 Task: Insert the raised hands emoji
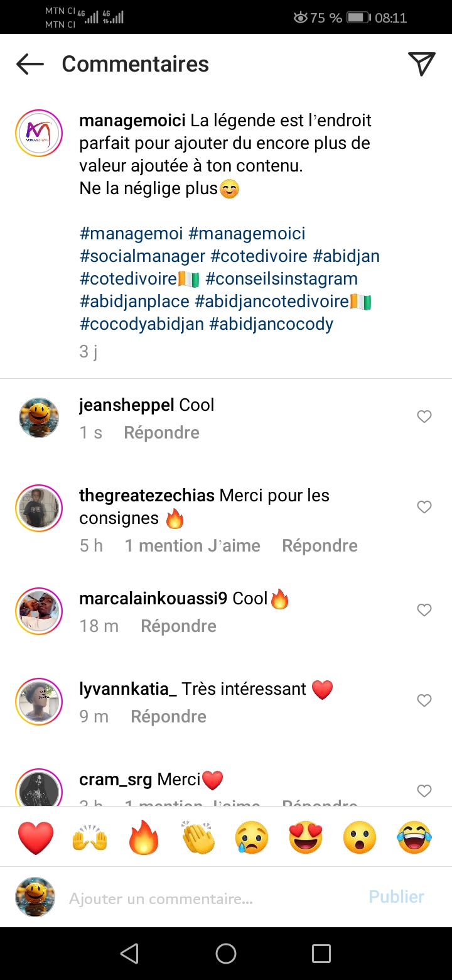90,838
